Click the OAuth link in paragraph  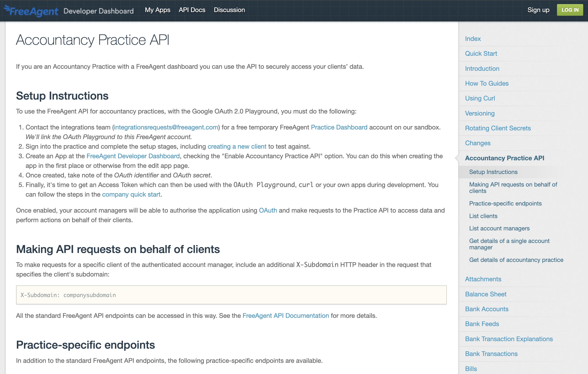click(268, 210)
